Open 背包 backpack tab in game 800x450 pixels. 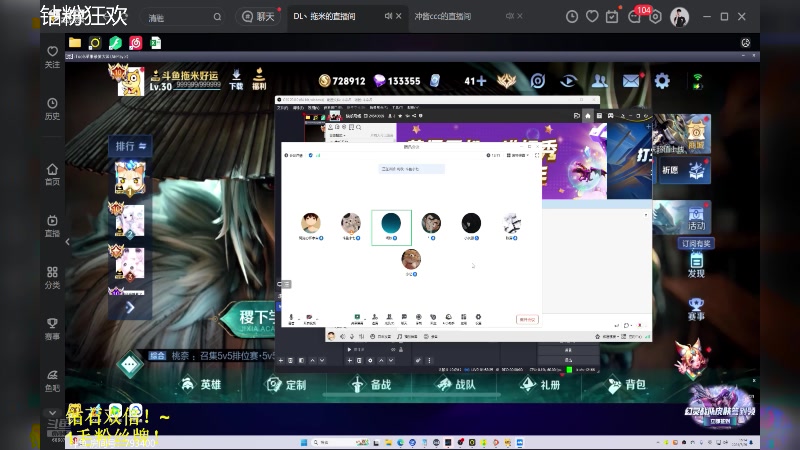click(x=626, y=384)
